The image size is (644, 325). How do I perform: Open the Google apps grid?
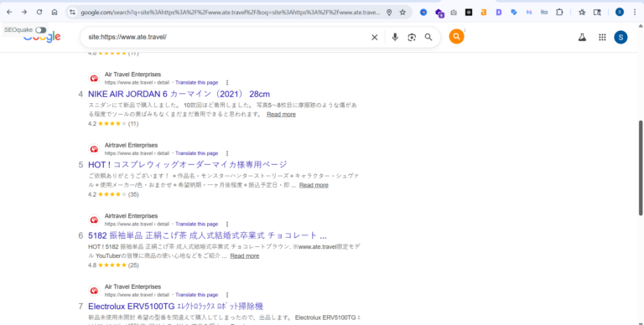click(x=602, y=38)
